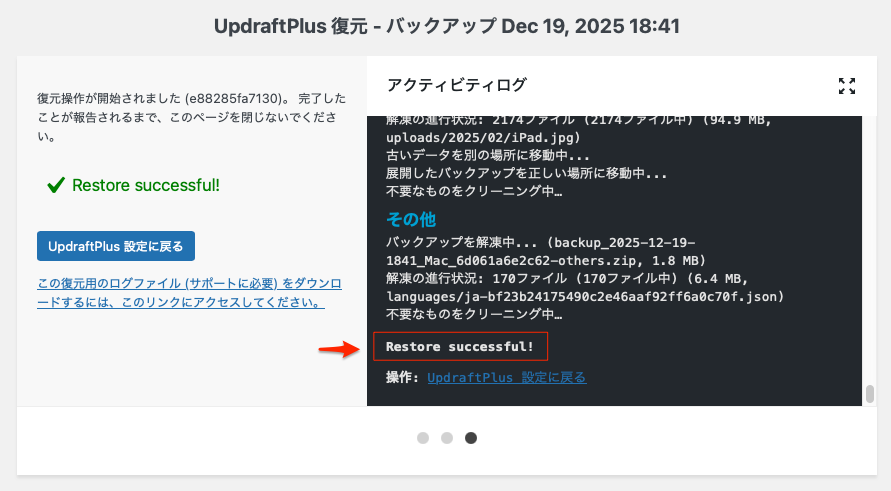Click the green Restore successful! message
Image resolution: width=891 pixels, height=491 pixels.
[x=146, y=185]
